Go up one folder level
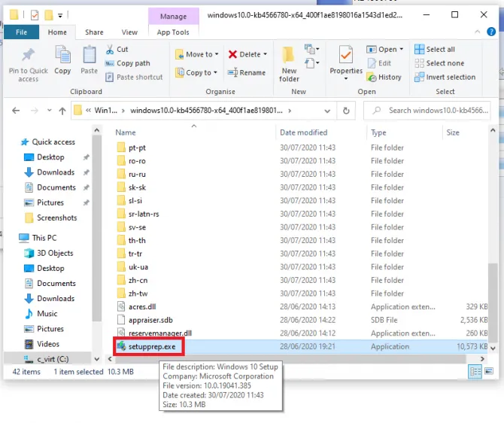Screen dimensions: 504x423 coord(62,111)
